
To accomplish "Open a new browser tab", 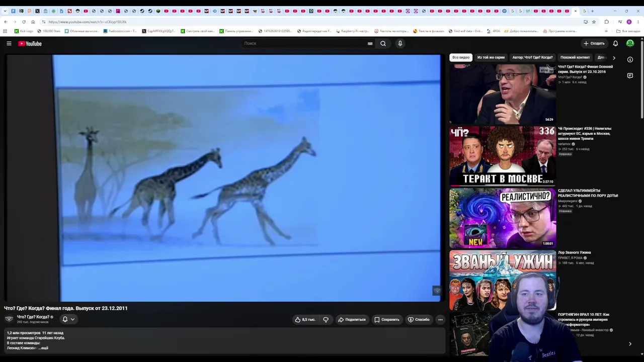I will pyautogui.click(x=592, y=11).
